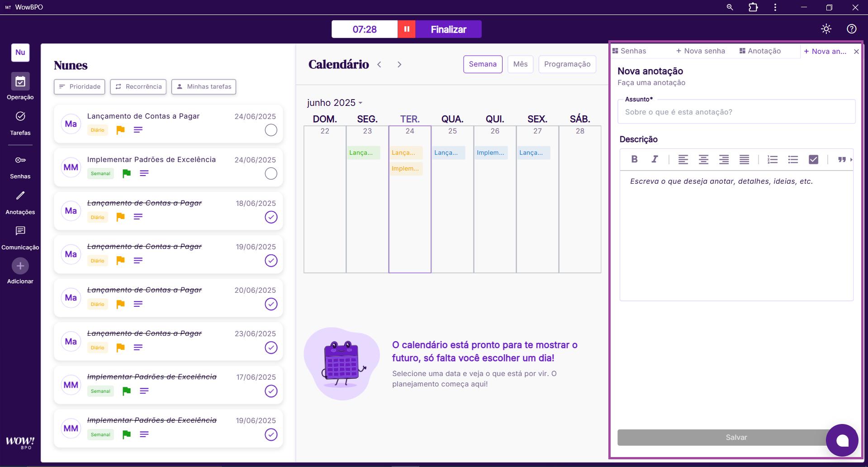The width and height of the screenshot is (868, 467).
Task: Click the Finalizar button
Action: tap(448, 29)
